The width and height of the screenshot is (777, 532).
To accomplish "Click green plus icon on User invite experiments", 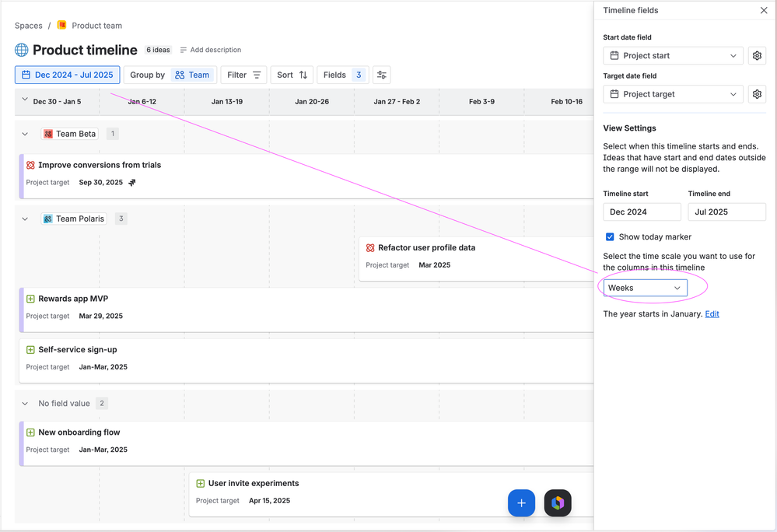I will [x=200, y=484].
